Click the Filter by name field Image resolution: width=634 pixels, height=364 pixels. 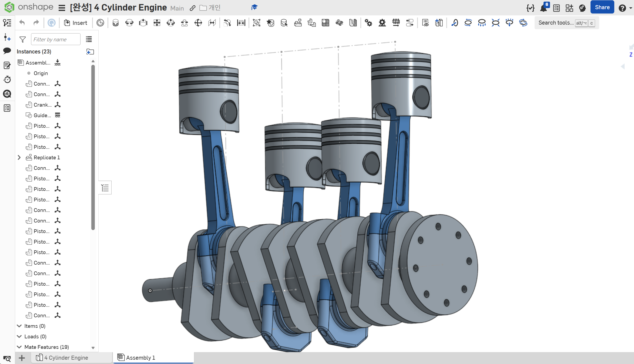pos(56,40)
